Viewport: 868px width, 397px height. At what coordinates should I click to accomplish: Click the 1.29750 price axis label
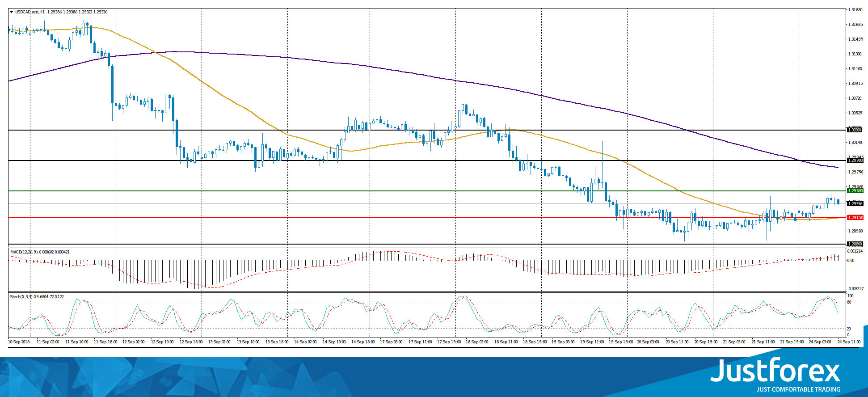click(855, 172)
